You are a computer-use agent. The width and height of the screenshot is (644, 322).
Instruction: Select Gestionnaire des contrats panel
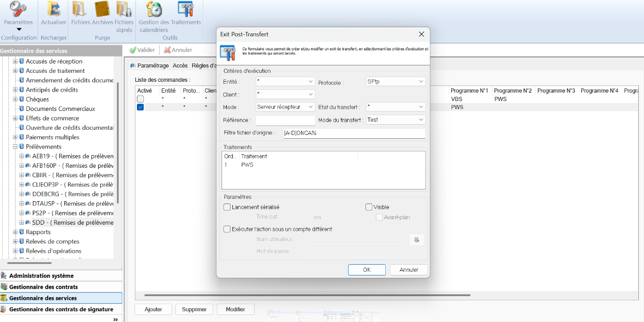click(43, 287)
